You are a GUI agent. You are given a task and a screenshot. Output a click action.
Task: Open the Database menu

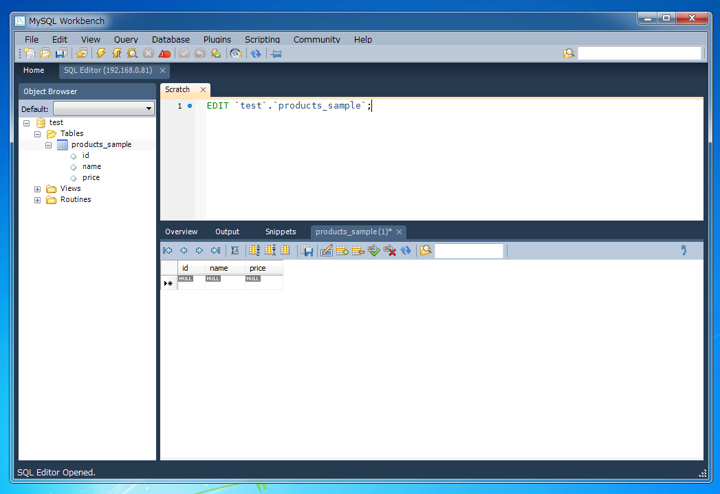coord(171,39)
